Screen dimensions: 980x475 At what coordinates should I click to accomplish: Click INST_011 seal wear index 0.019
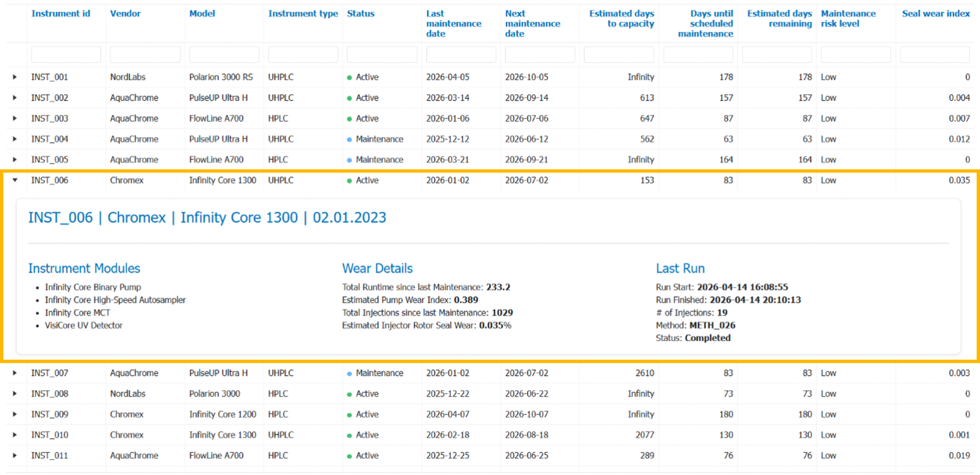tap(959, 455)
